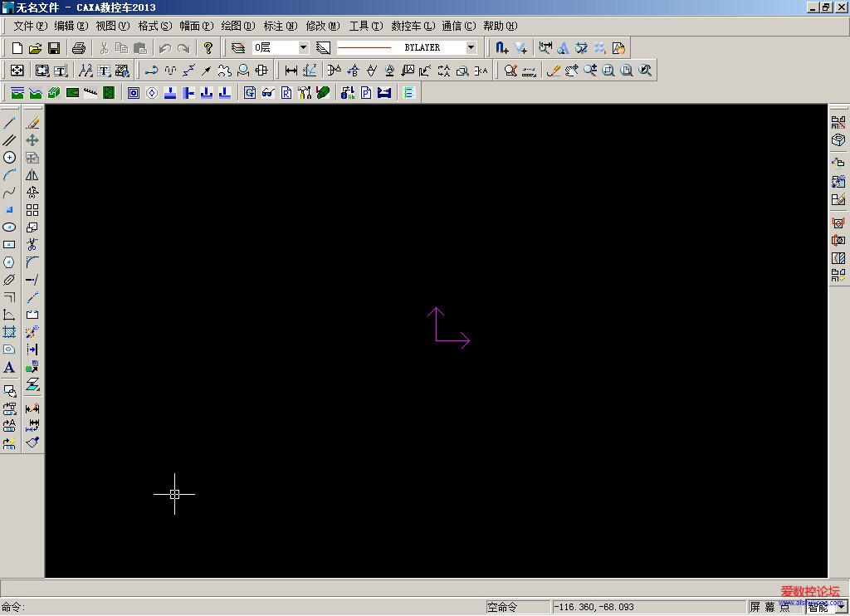This screenshot has height=616, width=850.
Task: Click the Undo arrow icon
Action: [x=164, y=48]
